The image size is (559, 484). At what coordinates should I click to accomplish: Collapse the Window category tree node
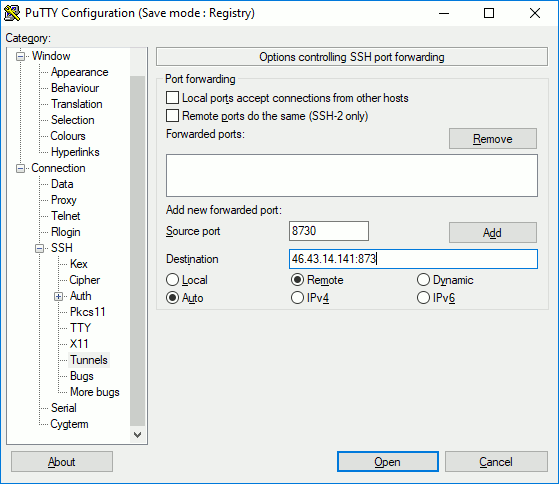click(21, 56)
